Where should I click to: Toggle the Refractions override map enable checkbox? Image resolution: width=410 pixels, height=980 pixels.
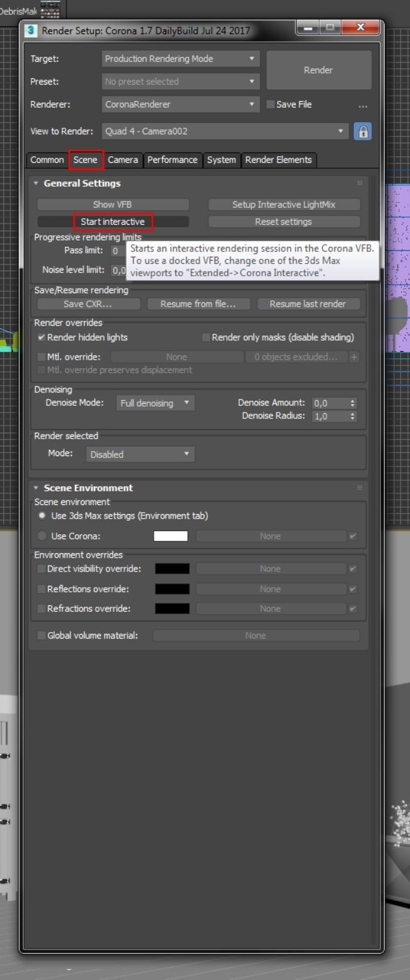coord(353,609)
